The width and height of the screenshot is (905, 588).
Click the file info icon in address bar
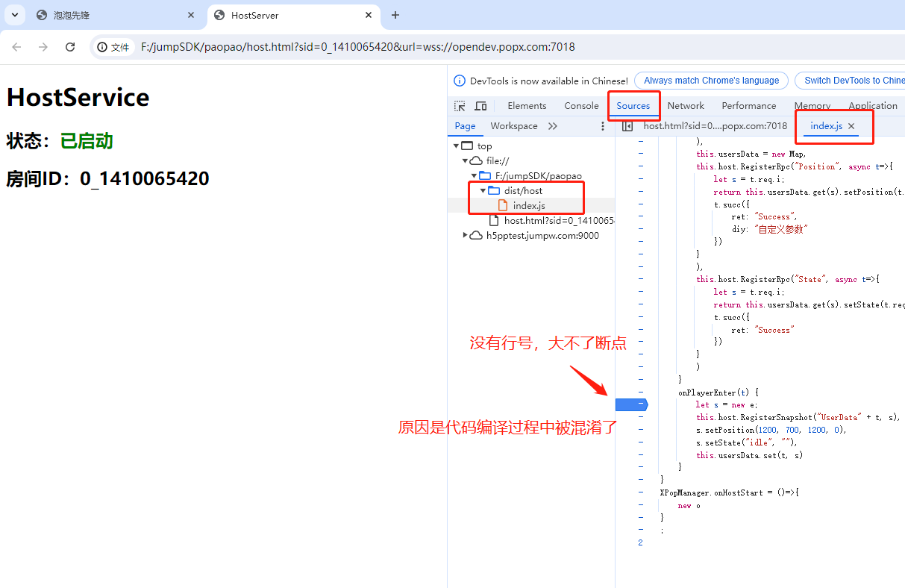point(102,47)
